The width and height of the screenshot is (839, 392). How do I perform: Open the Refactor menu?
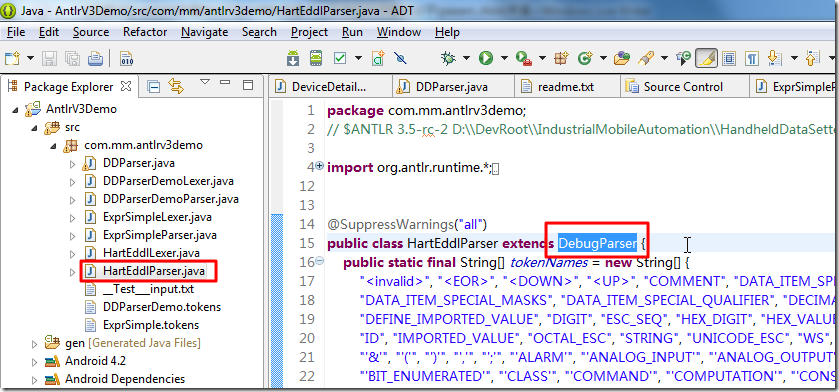point(145,32)
